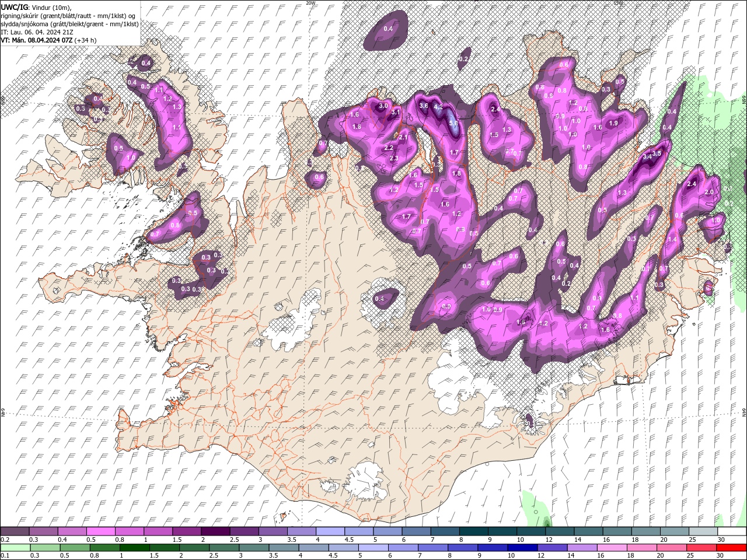Pick the lavender 4–4.5 snow scale swatch

click(x=329, y=531)
